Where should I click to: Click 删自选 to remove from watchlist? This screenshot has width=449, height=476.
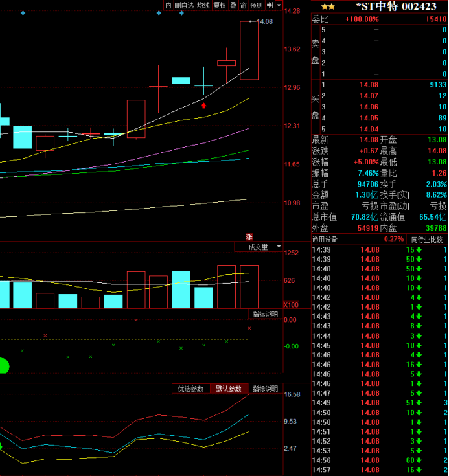point(184,5)
